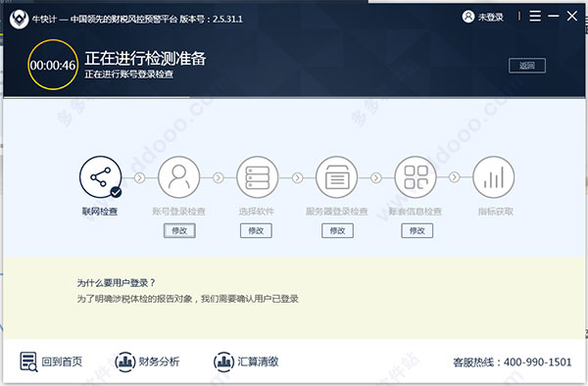
Task: Select the 服务器登录检查 step icon
Action: [337, 177]
